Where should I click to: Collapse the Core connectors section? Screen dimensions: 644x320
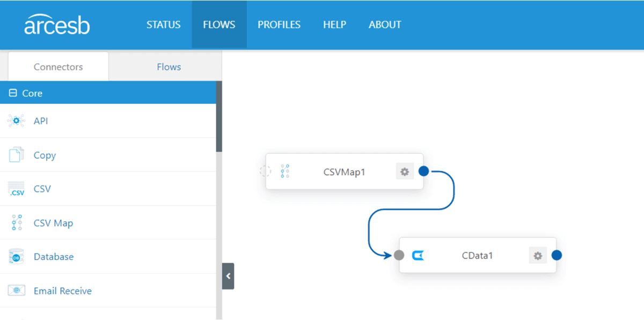tap(13, 93)
